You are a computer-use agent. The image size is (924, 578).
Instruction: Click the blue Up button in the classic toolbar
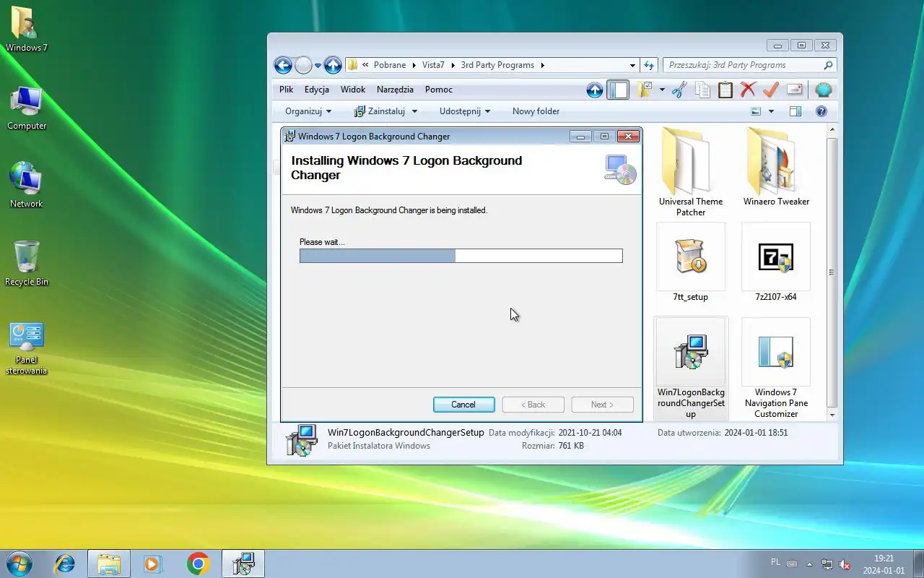(x=594, y=90)
